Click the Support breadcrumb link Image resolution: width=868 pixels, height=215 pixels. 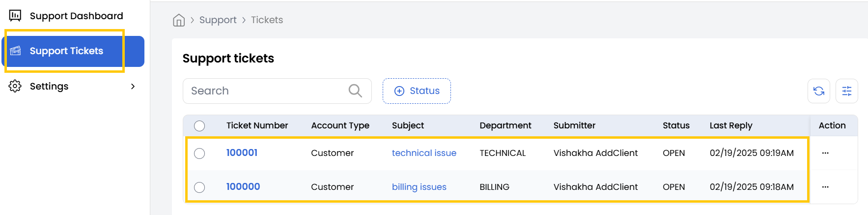(x=218, y=20)
